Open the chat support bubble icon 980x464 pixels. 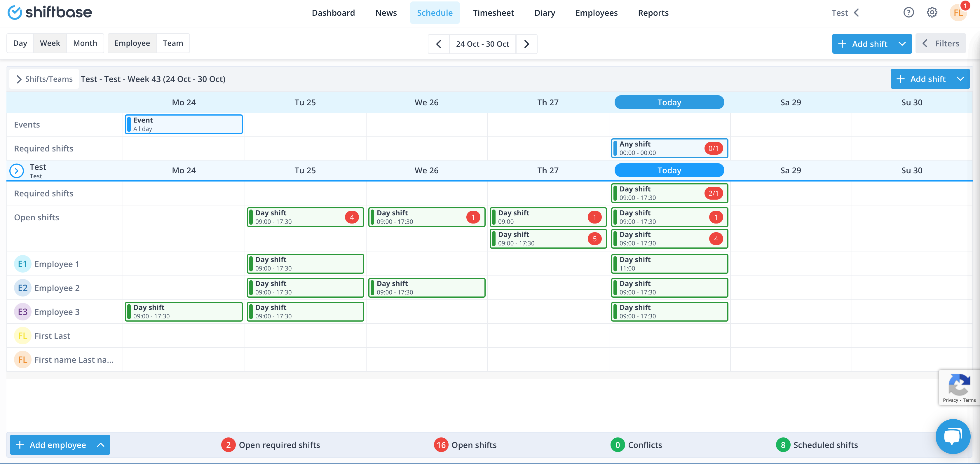953,436
